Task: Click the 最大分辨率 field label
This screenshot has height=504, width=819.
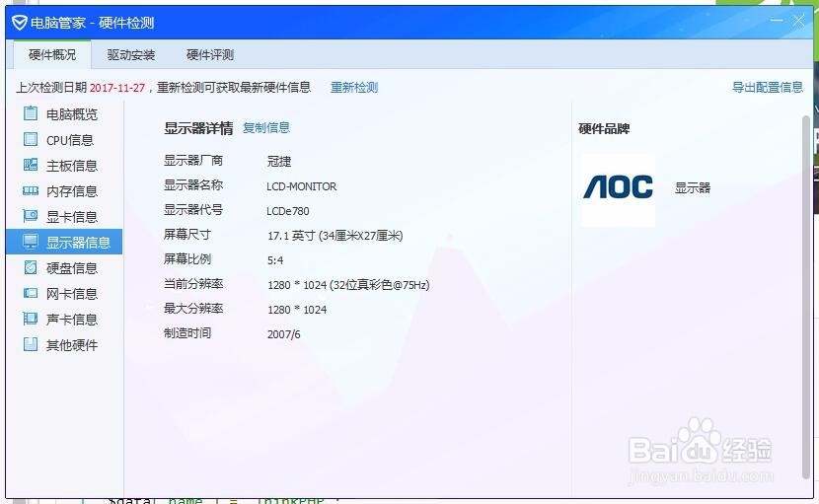Action: (x=193, y=308)
